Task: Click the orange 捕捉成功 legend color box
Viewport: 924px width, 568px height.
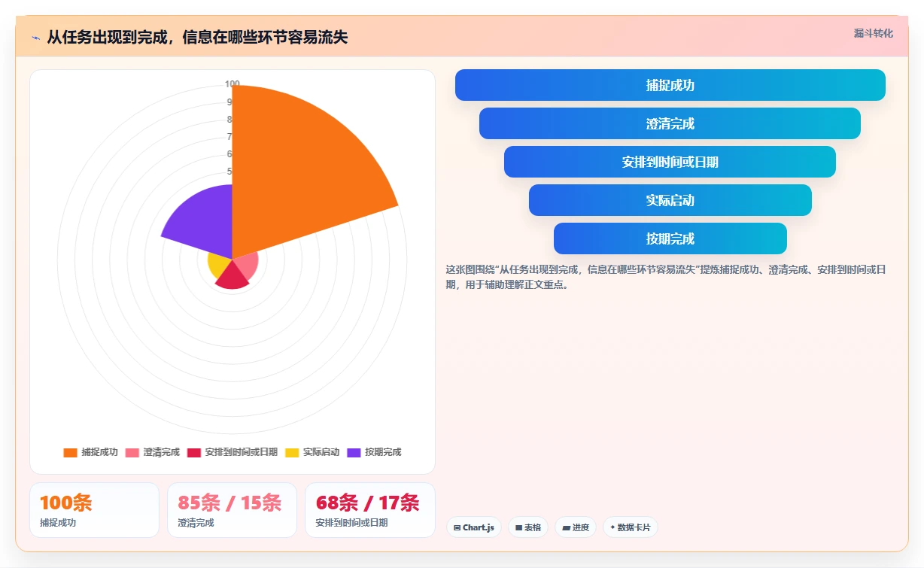Action: [x=70, y=452]
